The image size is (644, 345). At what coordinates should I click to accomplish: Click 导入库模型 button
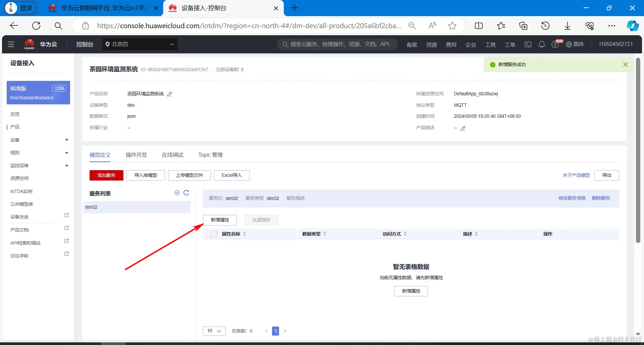146,175
